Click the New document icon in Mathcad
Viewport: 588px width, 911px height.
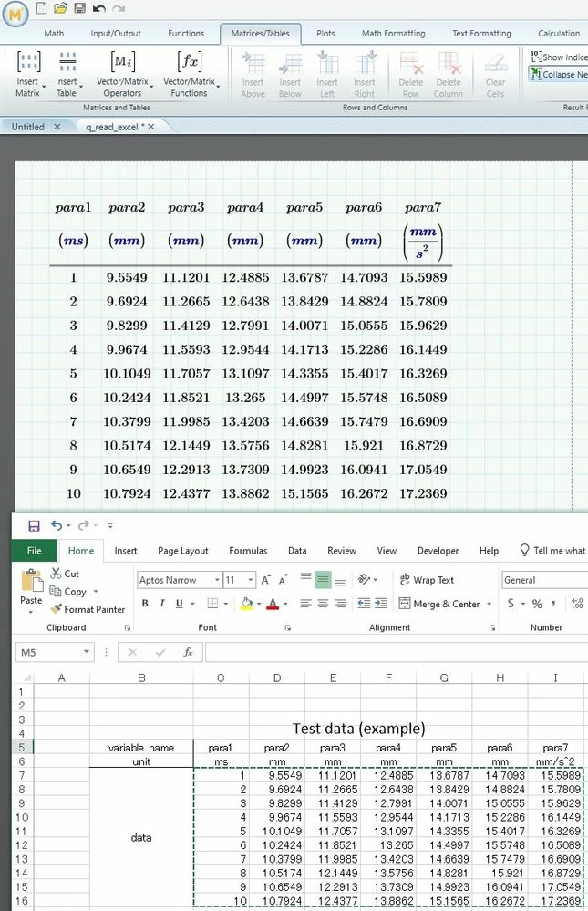[41, 8]
